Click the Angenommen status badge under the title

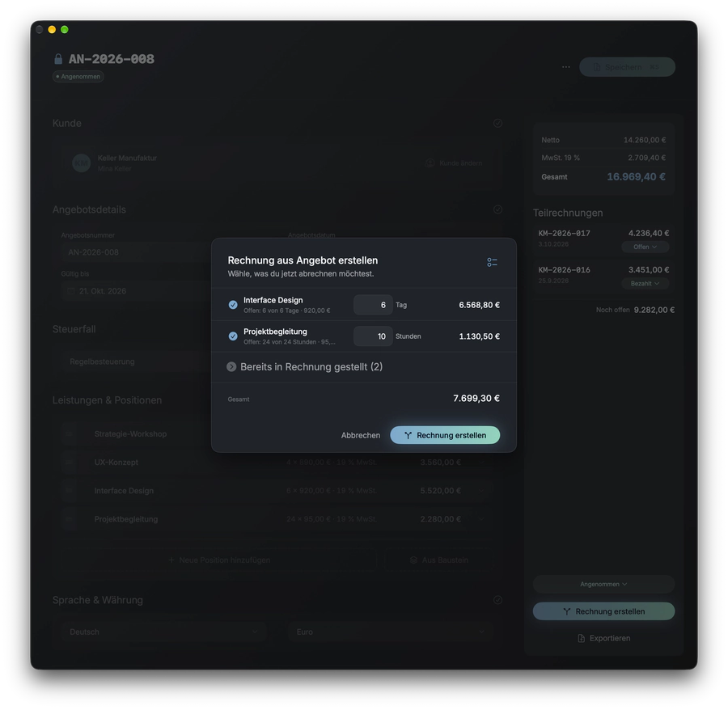pos(78,77)
